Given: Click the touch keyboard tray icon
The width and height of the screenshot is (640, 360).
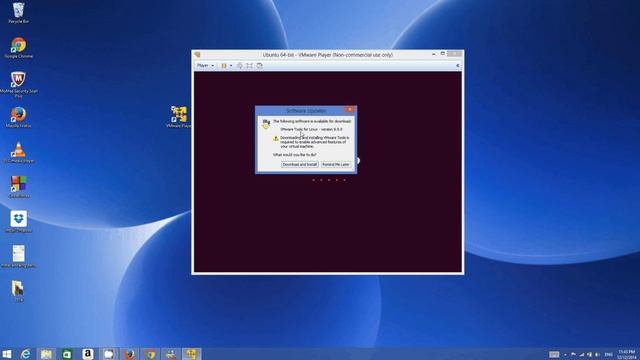Looking at the screenshot, I should click(554, 354).
